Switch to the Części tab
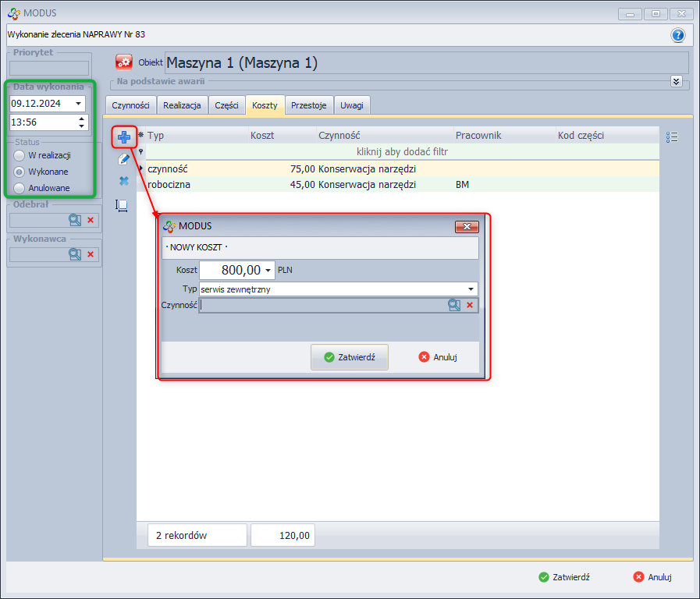Screen dimensions: 700x599 click(x=226, y=105)
